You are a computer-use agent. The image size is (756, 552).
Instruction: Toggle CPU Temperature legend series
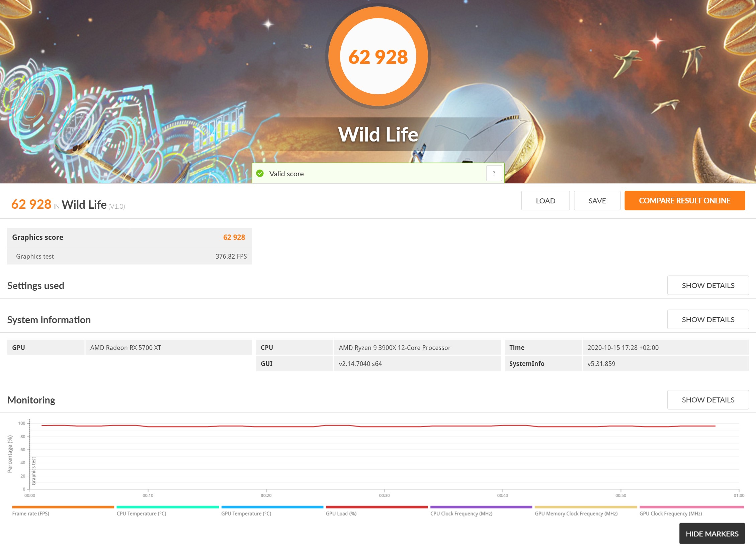coord(141,514)
